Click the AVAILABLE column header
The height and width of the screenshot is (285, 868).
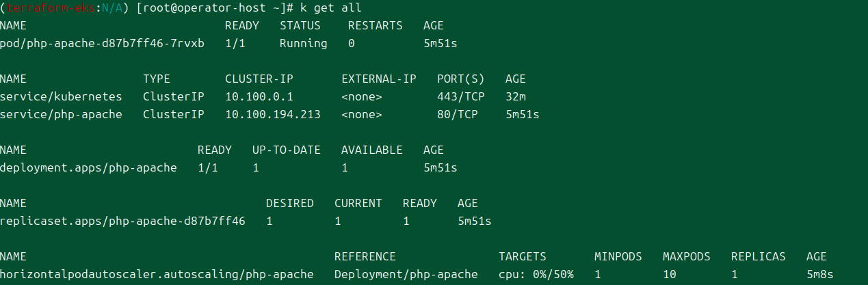372,150
